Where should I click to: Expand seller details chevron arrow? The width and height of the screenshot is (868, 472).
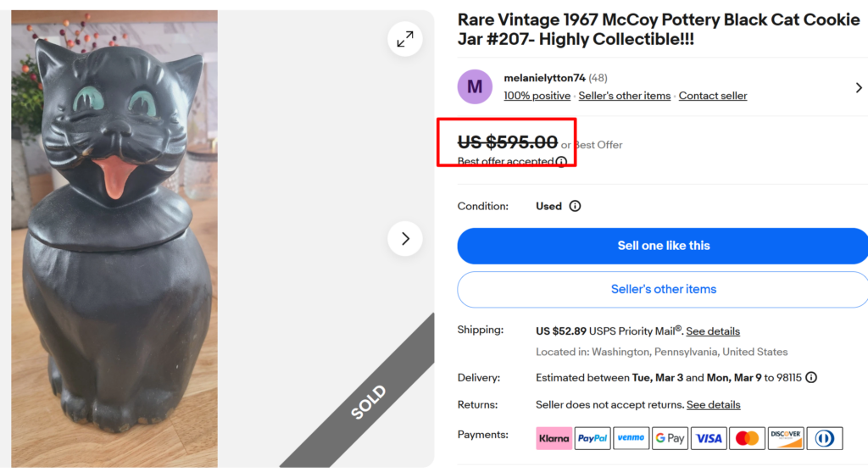(x=859, y=87)
